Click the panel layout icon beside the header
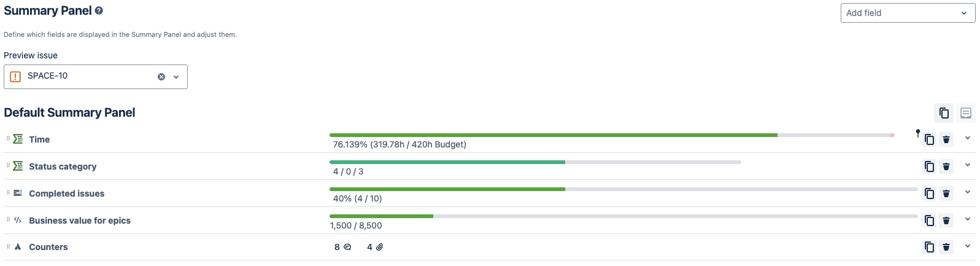 966,113
